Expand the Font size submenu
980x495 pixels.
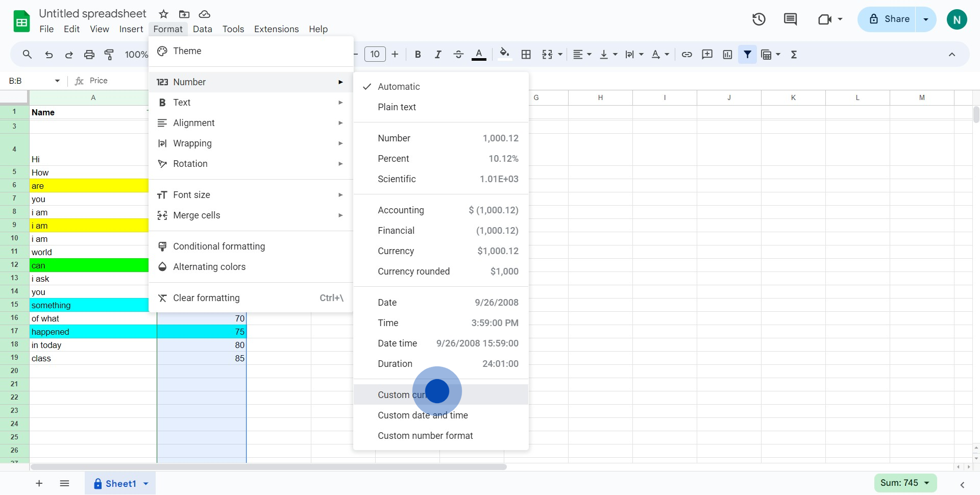(x=251, y=195)
